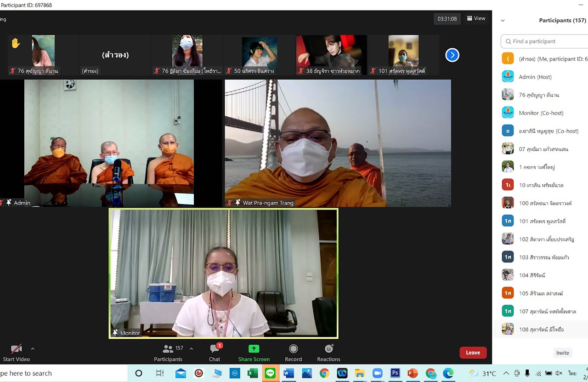588x382 pixels.
Task: Select the Admin monks video tile
Action: coord(109,143)
